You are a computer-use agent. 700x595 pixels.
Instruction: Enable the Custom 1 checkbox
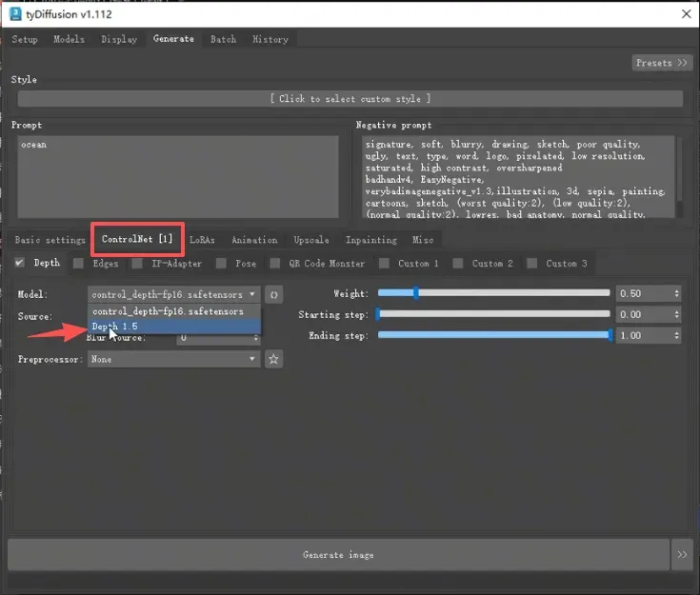click(x=384, y=264)
